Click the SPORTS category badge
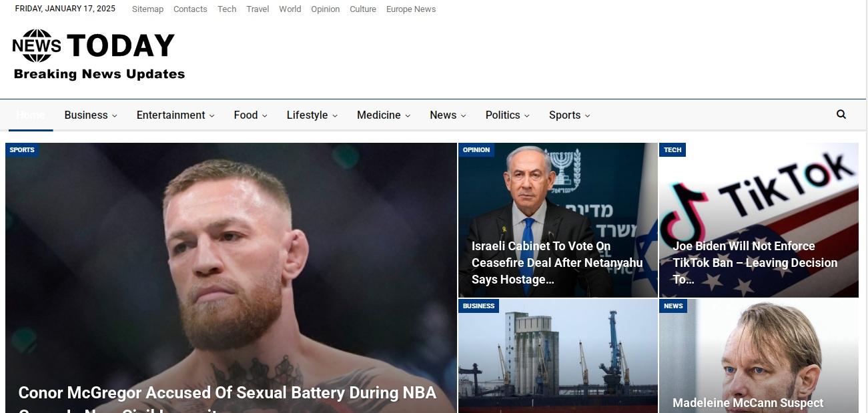The image size is (868, 413). [x=22, y=150]
